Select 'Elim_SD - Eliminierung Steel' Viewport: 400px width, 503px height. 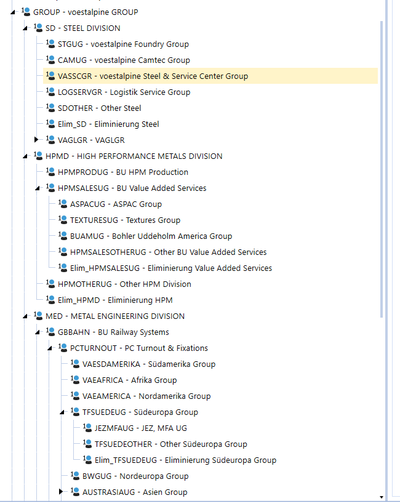(108, 124)
